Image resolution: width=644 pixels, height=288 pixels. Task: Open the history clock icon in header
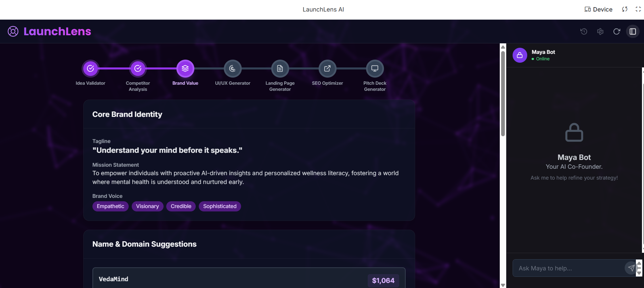584,32
